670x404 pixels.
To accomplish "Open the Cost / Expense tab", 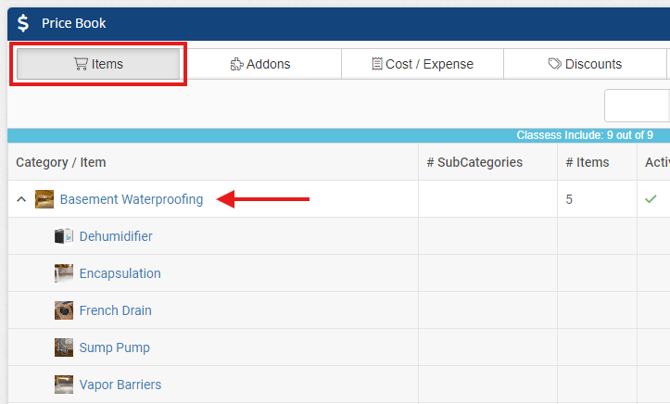I will (422, 64).
